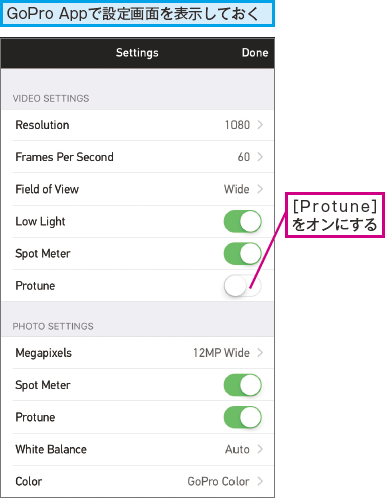This screenshot has height=498, width=385.
Task: Click the chevron beside 12MP Wide
Action: [260, 353]
